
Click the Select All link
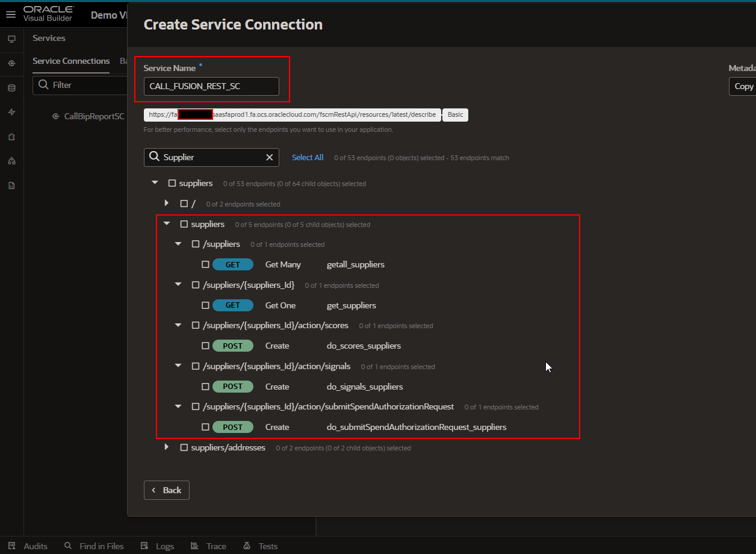pyautogui.click(x=308, y=157)
